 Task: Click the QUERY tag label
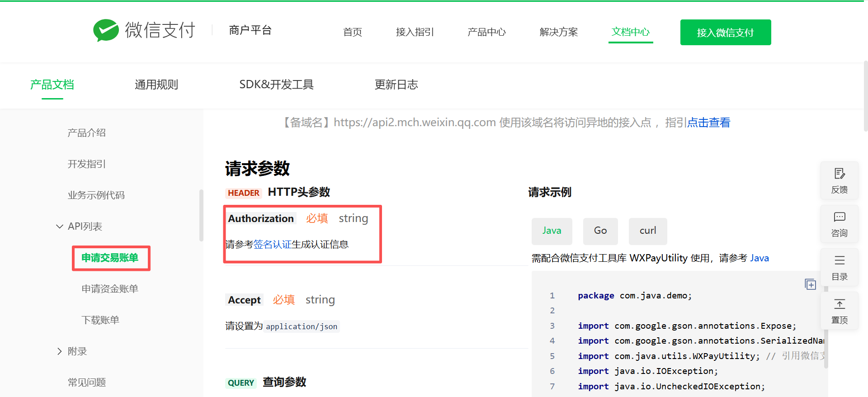pyautogui.click(x=241, y=383)
